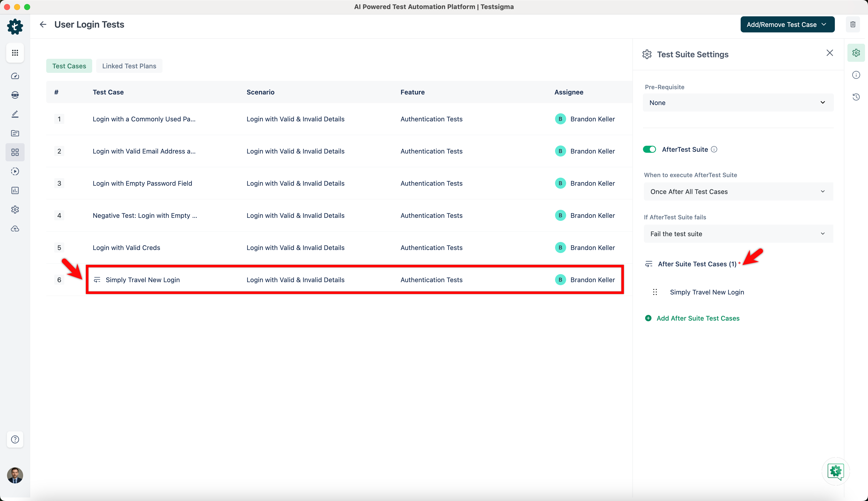The image size is (868, 501).
Task: Open help question mark icon
Action: [15, 439]
